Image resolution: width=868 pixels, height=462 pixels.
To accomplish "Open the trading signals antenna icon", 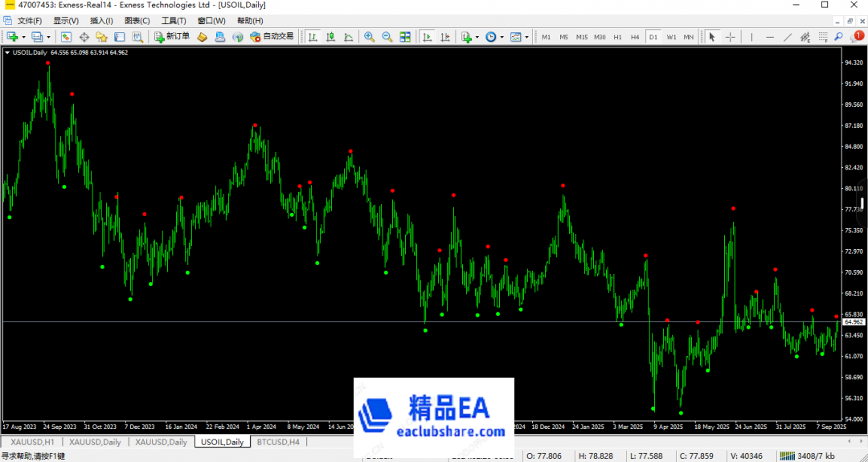I will 238,37.
